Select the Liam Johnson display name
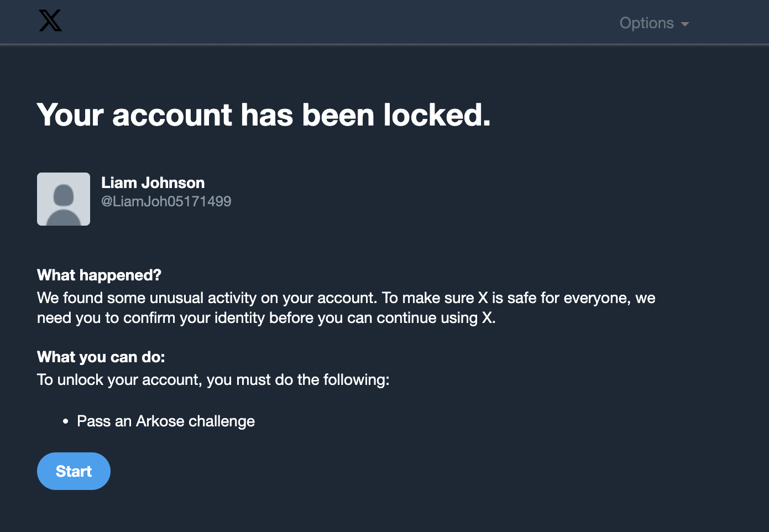The image size is (769, 532). (x=153, y=183)
